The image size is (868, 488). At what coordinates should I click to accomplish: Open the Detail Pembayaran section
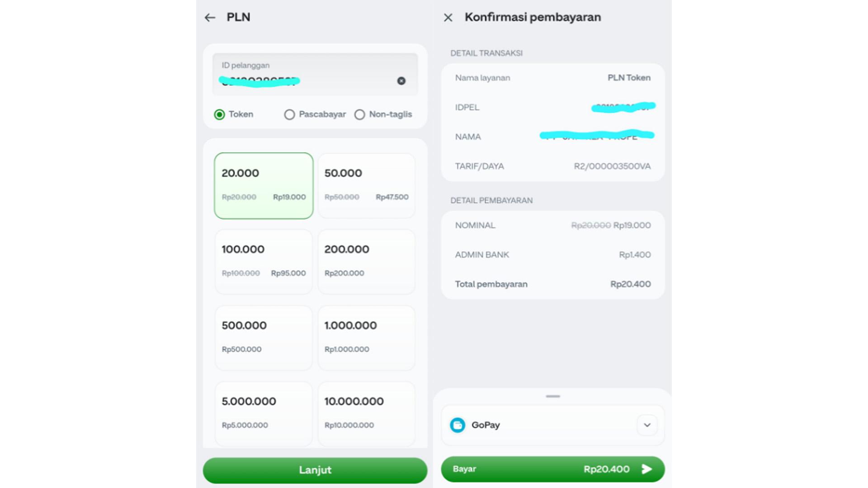click(x=491, y=200)
